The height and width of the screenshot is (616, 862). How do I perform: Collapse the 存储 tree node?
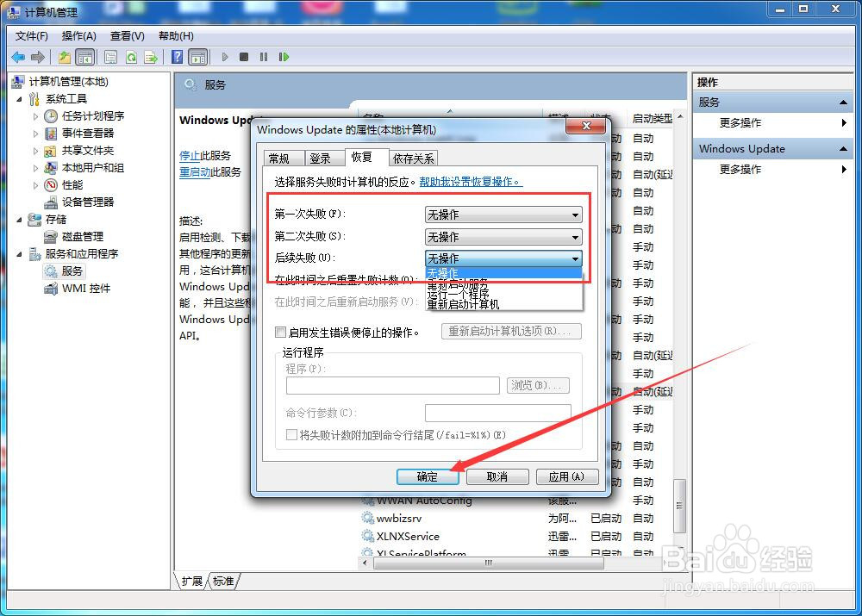19,219
